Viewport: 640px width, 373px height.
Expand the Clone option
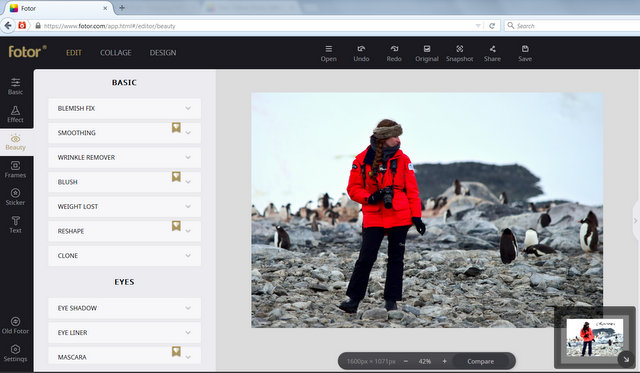click(x=124, y=255)
